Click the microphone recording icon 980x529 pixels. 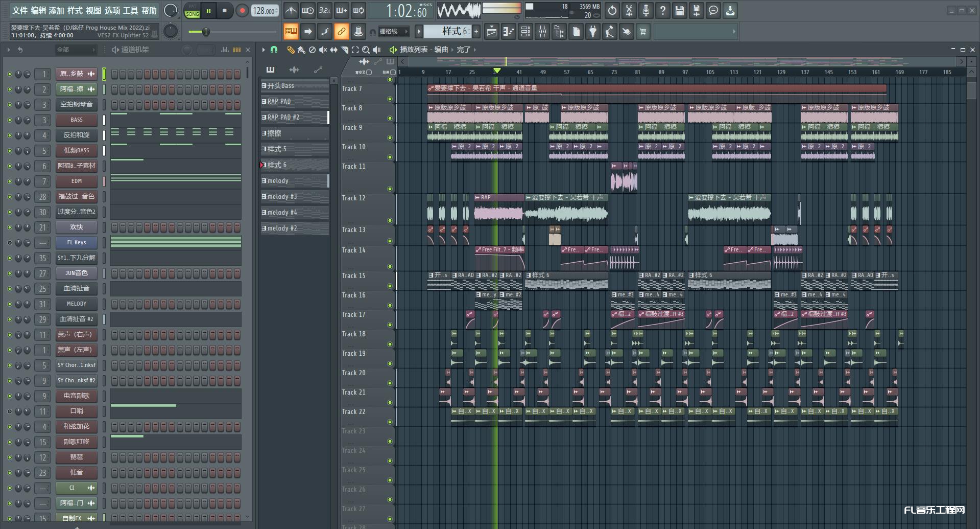pos(646,10)
